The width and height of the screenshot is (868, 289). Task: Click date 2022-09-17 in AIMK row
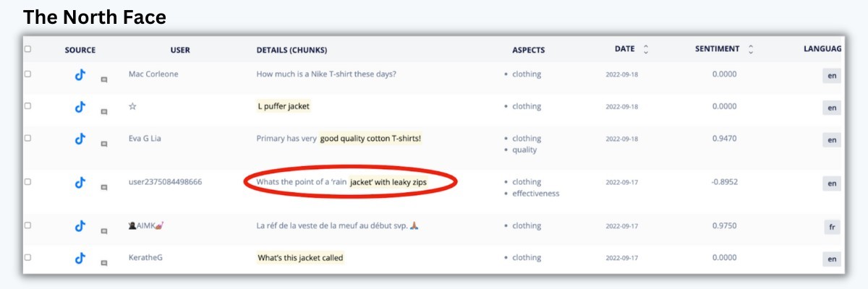pos(622,226)
